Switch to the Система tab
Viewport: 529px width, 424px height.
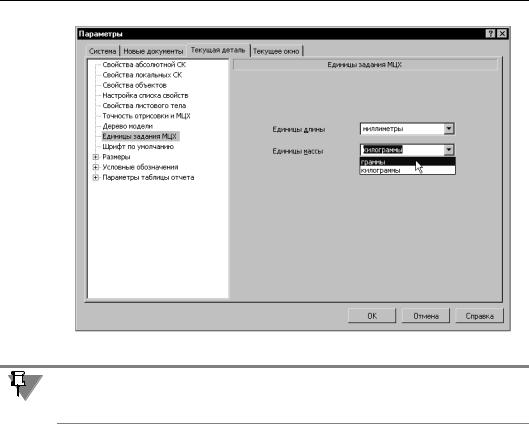(102, 51)
